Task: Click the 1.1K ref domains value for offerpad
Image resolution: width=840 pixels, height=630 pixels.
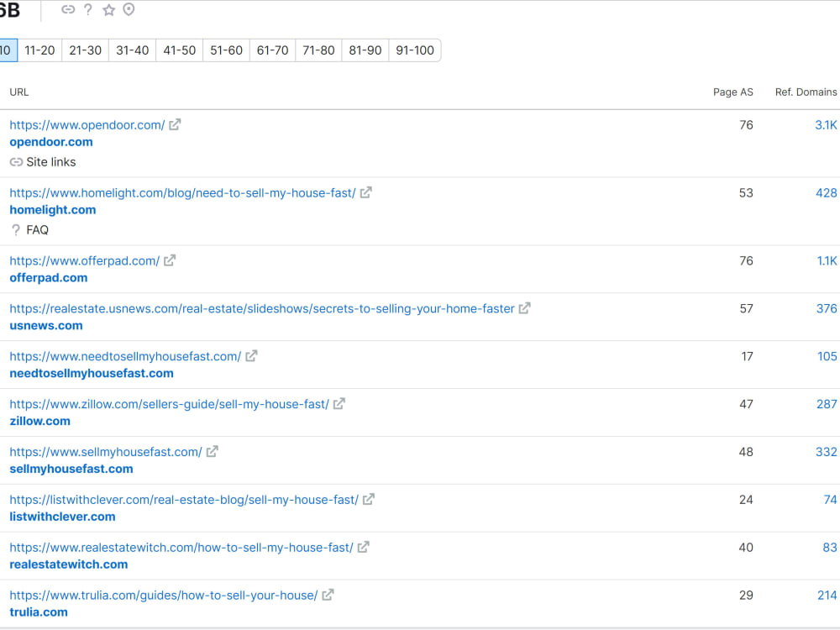Action: point(827,261)
